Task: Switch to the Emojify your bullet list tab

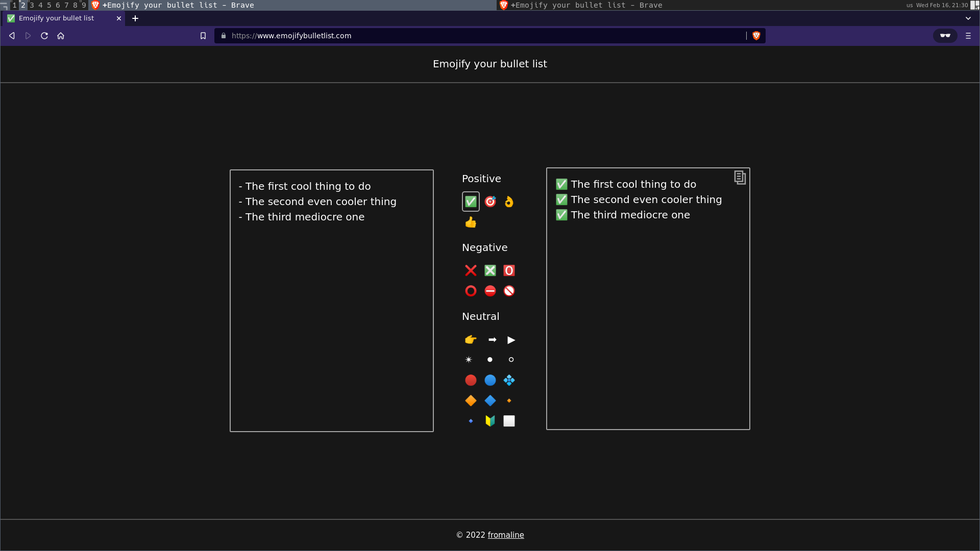Action: pyautogui.click(x=56, y=18)
